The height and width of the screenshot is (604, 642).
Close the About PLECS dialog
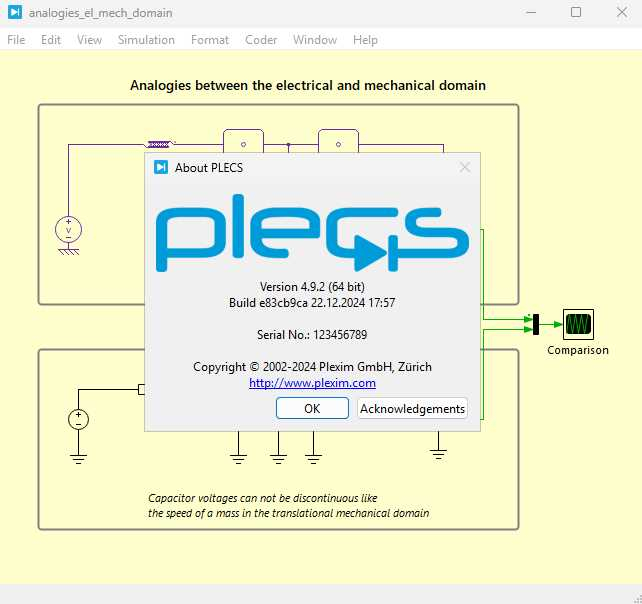point(465,167)
